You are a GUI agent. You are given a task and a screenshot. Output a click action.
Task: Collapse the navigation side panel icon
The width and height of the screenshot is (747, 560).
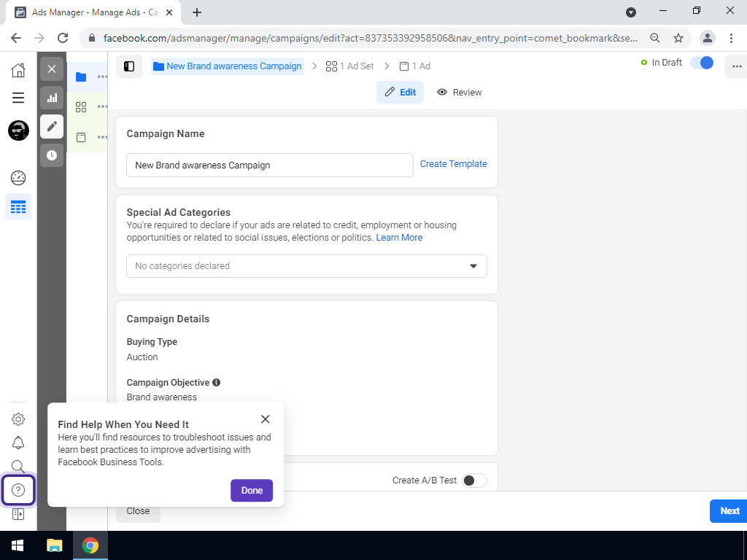click(129, 66)
